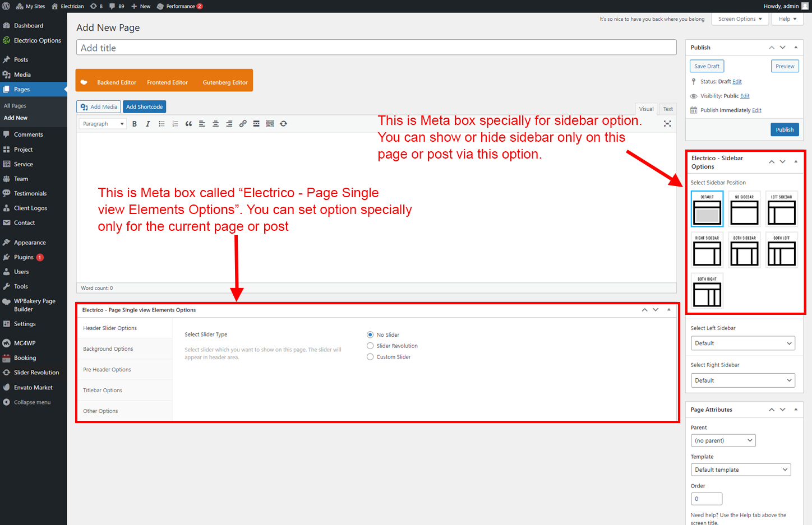Image resolution: width=812 pixels, height=525 pixels.
Task: Open the Titlebar Options tab
Action: pyautogui.click(x=103, y=391)
